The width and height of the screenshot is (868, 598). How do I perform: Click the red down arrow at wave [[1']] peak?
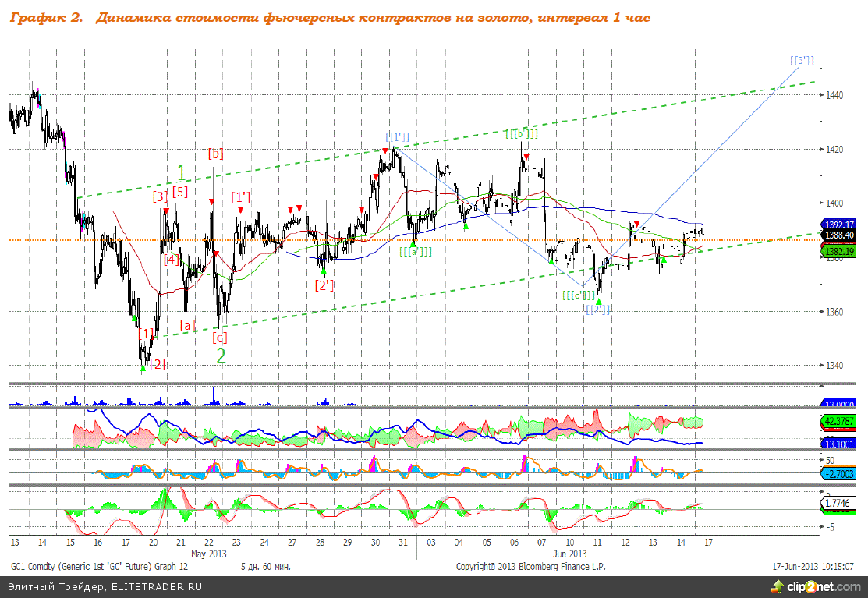[385, 150]
